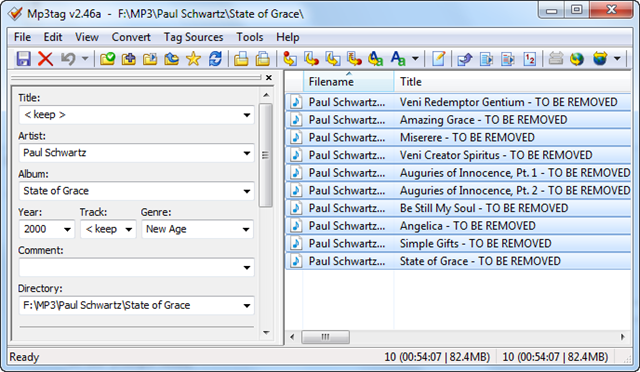This screenshot has width=640, height=372.
Task: Select row 'Amazing Grace - TO BE REMOVED'
Action: coord(458,120)
